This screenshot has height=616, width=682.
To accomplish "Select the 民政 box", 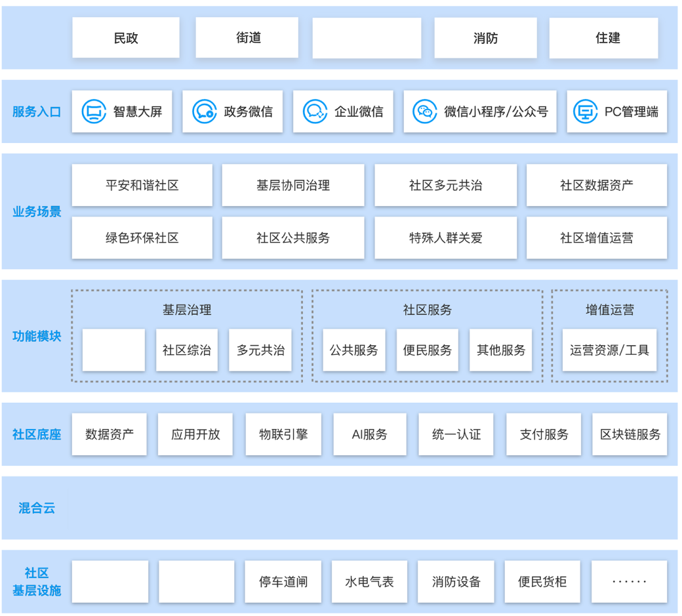I will pos(125,38).
